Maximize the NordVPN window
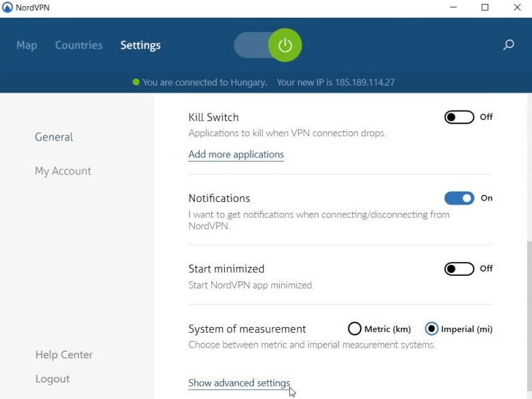Image resolution: width=532 pixels, height=399 pixels. [x=485, y=7]
